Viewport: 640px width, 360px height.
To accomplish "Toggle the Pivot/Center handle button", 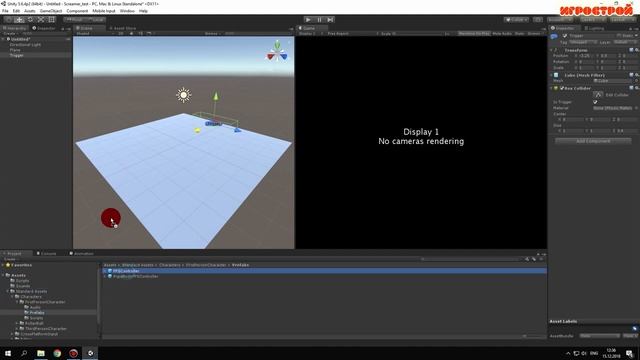I will coord(73,20).
